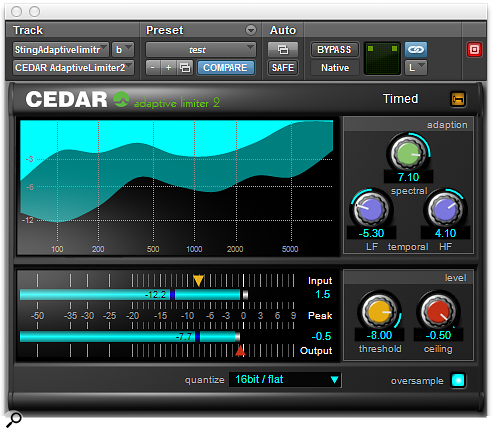Open the automation window icon under Auto
Viewport: 496px width, 434px height.
[283, 50]
